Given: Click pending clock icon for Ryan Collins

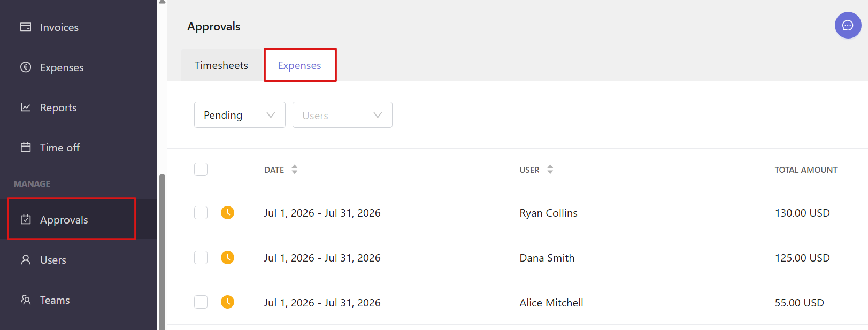Looking at the screenshot, I should tap(227, 212).
